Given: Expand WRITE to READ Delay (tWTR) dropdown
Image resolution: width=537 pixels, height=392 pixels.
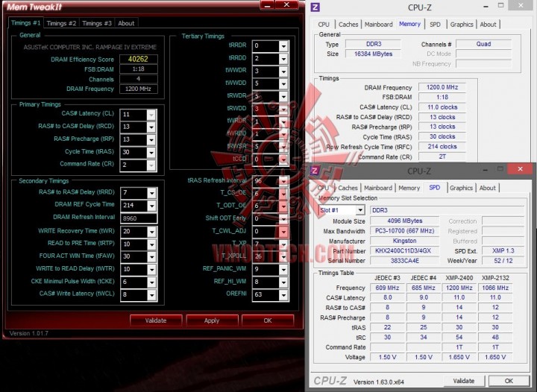Looking at the screenshot, I should [151, 270].
